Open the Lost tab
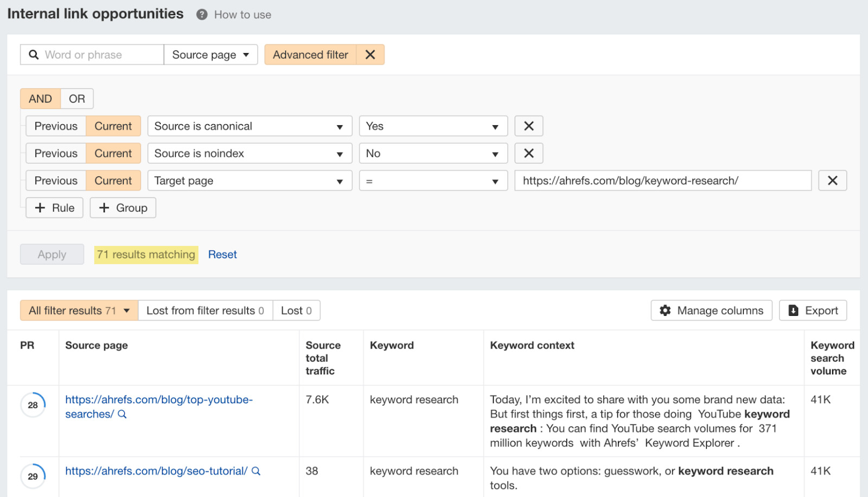 (x=296, y=311)
